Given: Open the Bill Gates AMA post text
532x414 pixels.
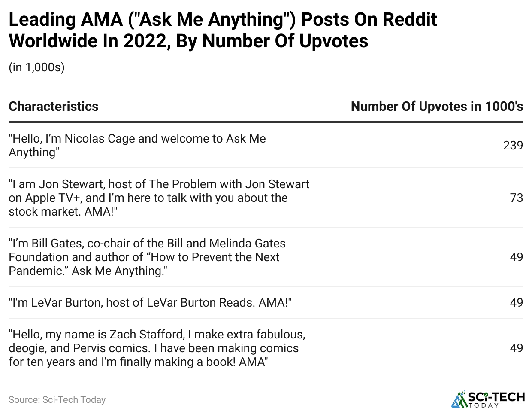Looking at the screenshot, I should point(147,257).
